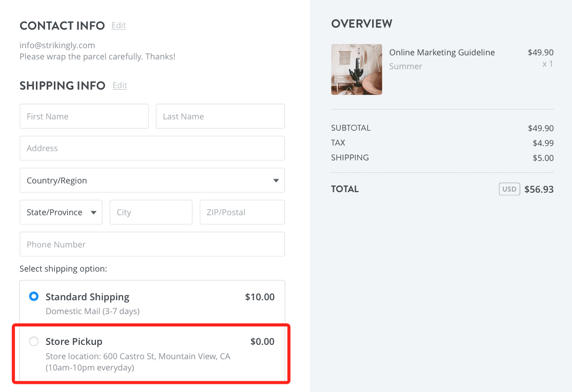Open the Online Marketing Guideline product thumbnail

[x=357, y=69]
